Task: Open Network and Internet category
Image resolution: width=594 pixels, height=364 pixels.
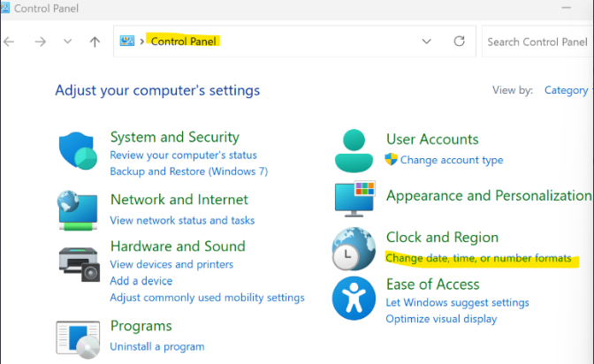Action: 179,200
